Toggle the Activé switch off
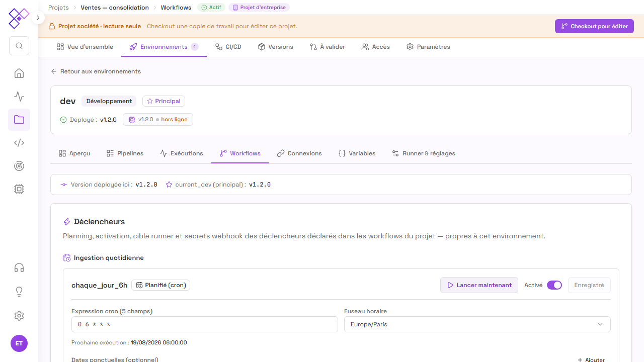The height and width of the screenshot is (362, 644). point(554,285)
